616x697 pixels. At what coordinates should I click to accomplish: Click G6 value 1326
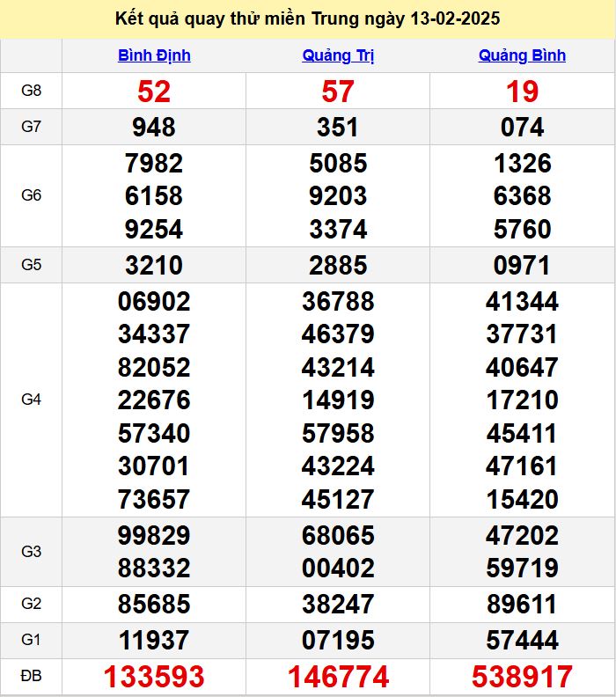tap(522, 163)
